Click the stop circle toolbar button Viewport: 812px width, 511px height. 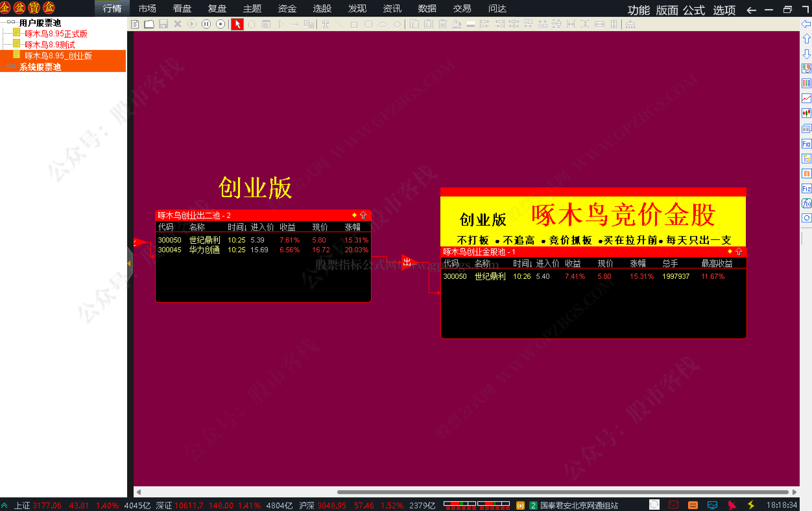(x=221, y=24)
